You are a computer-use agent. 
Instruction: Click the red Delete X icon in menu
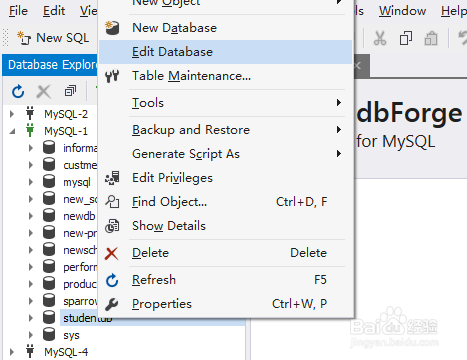(112, 253)
